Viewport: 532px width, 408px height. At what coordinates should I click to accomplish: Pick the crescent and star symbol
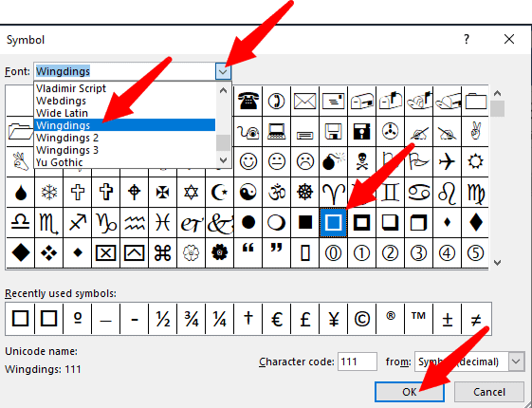(219, 193)
